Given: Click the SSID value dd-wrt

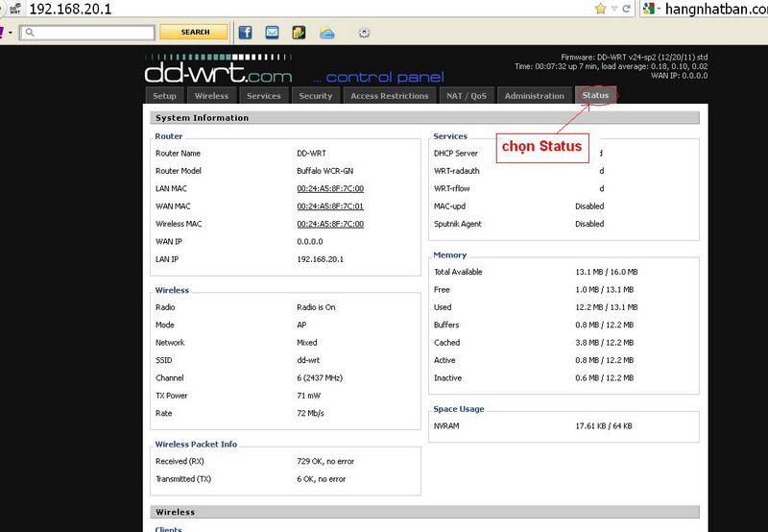Looking at the screenshot, I should [308, 360].
